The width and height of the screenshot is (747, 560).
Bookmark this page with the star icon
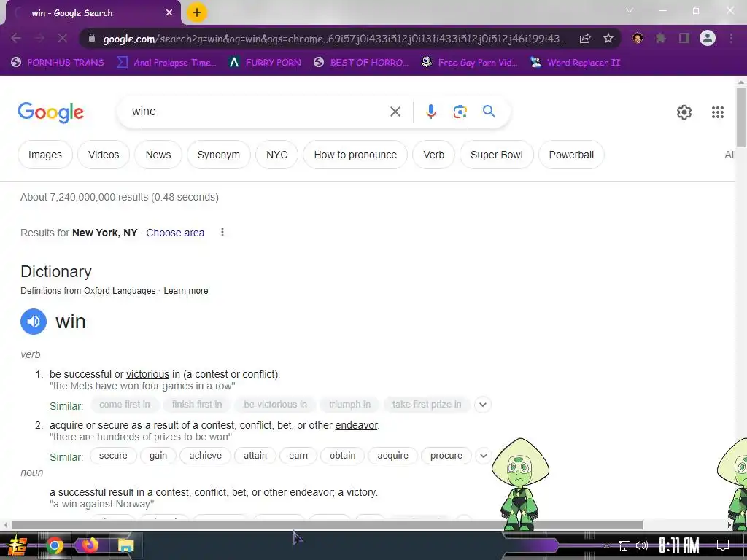tap(608, 38)
